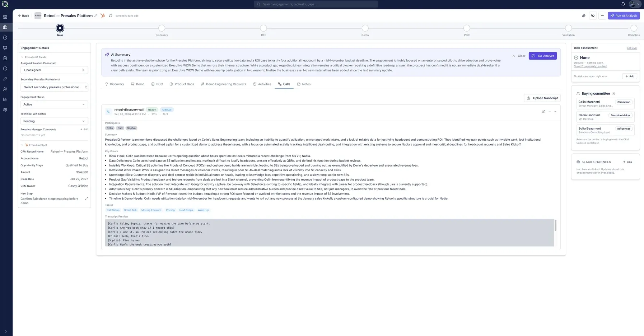The height and width of the screenshot is (336, 644).
Task: Open the dashboard grid icon in sidebar
Action: 5,17
